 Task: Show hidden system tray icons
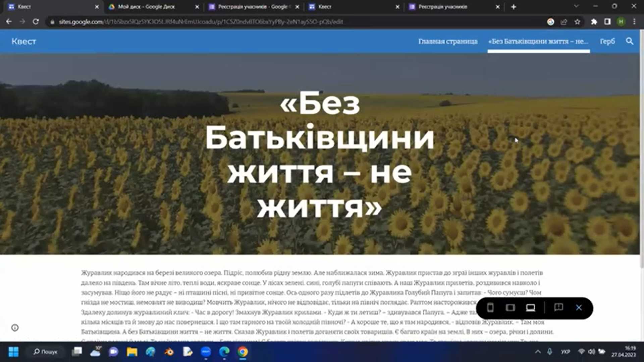538,352
